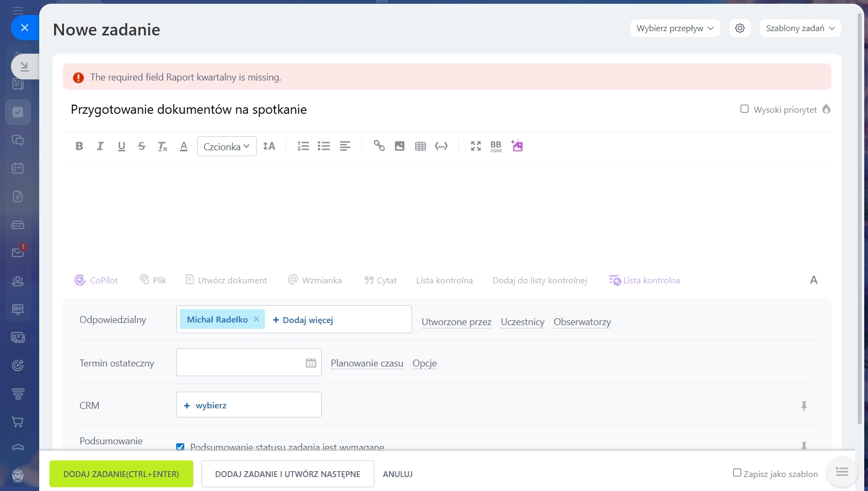Click Utwórz dokument

[x=226, y=280]
